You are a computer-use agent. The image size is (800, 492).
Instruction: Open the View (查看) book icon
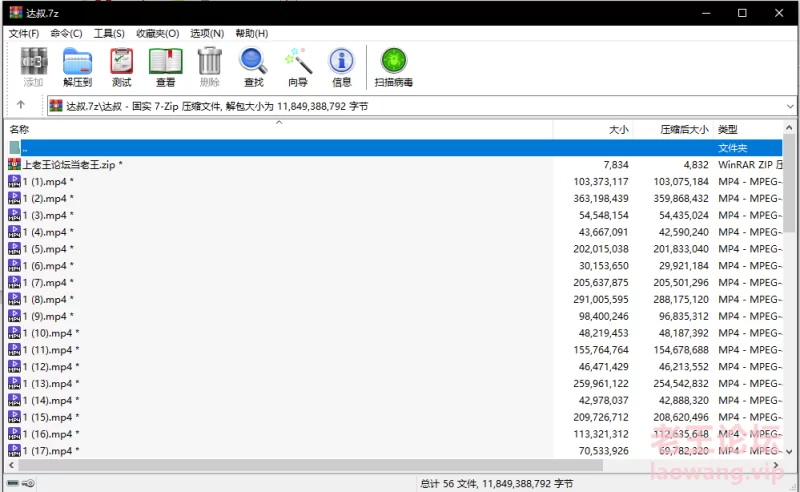tap(165, 61)
